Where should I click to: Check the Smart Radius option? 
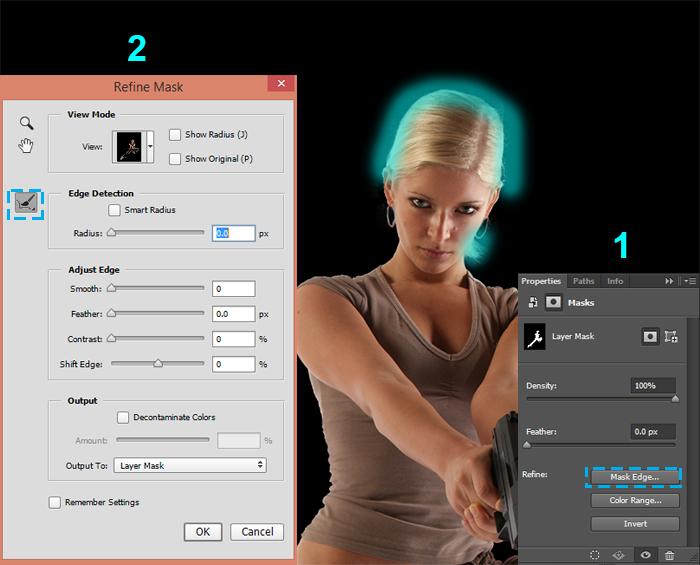pyautogui.click(x=114, y=210)
